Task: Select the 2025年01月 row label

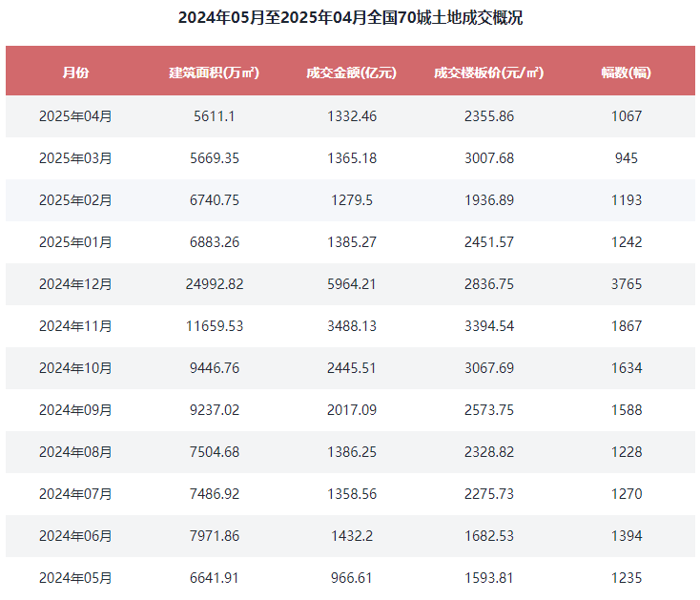Action: [x=75, y=242]
